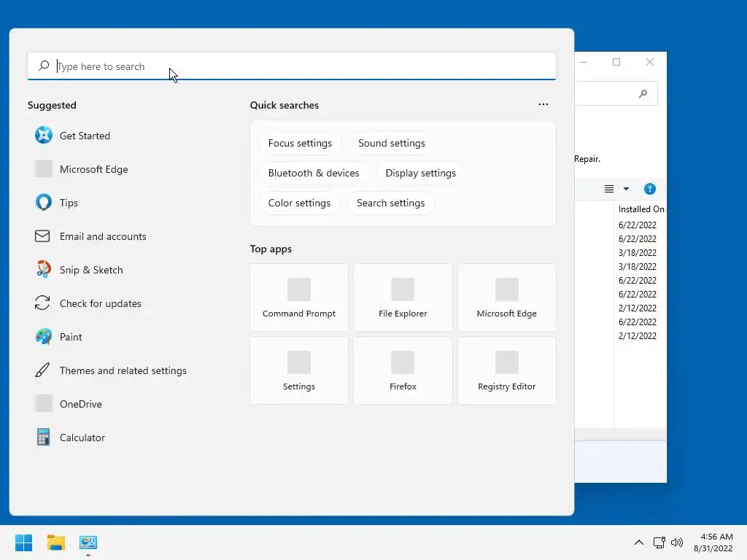Click the search magnifier icon

pyautogui.click(x=44, y=66)
